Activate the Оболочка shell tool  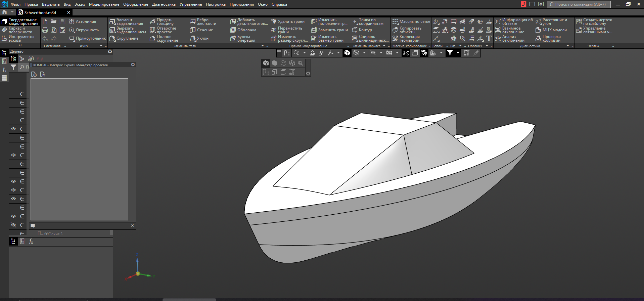pyautogui.click(x=243, y=30)
